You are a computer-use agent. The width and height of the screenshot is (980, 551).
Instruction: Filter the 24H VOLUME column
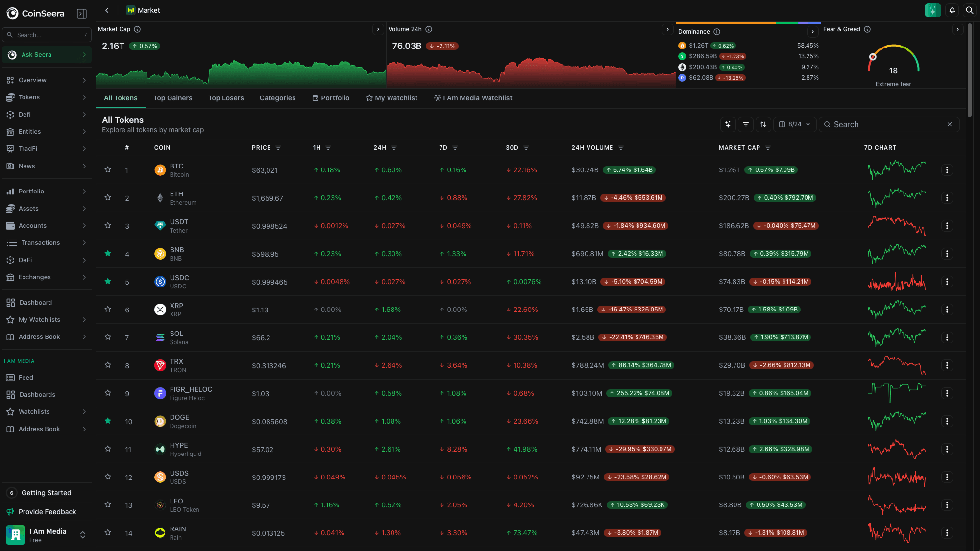621,148
